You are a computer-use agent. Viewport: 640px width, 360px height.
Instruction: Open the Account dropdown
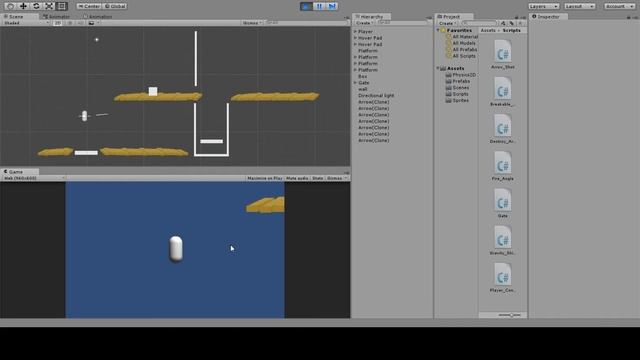pyautogui.click(x=620, y=6)
